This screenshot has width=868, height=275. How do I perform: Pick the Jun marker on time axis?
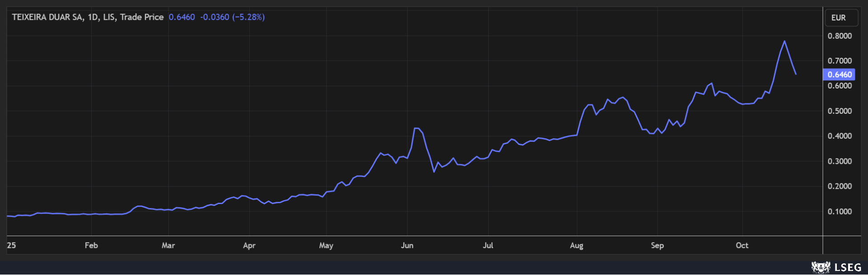click(x=407, y=245)
